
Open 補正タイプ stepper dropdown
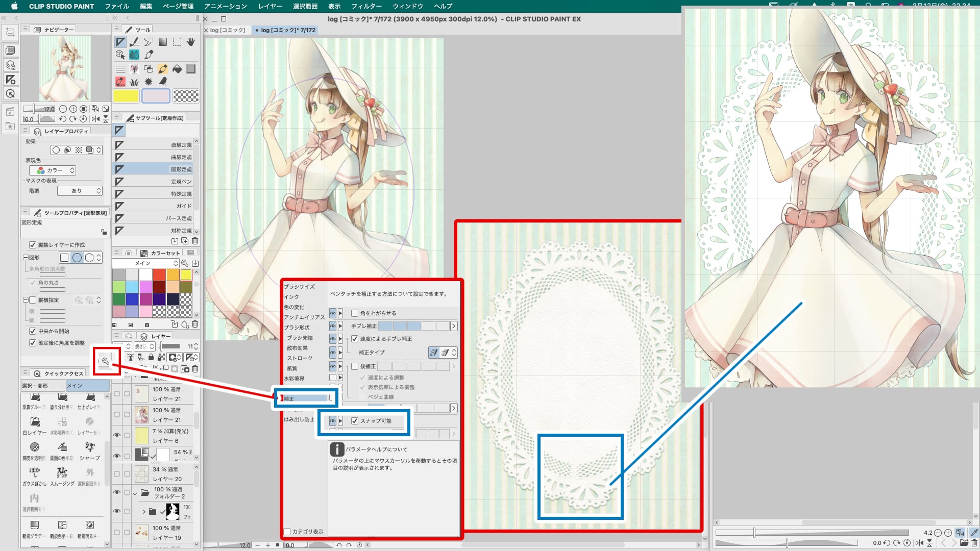(x=454, y=353)
